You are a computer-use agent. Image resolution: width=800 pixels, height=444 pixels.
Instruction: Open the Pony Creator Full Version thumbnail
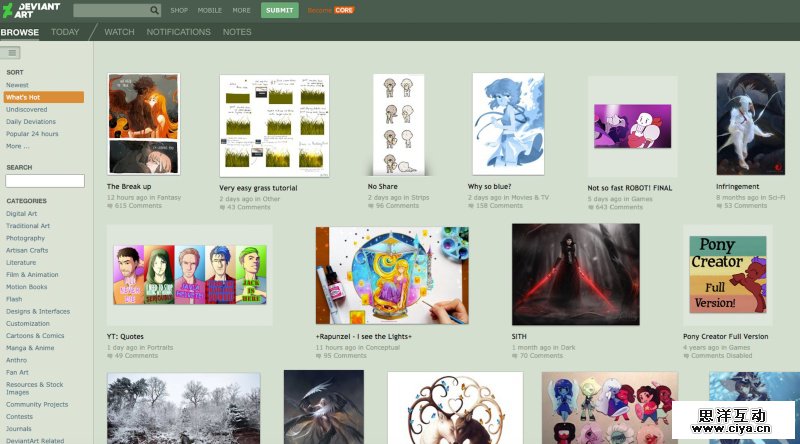[728, 274]
